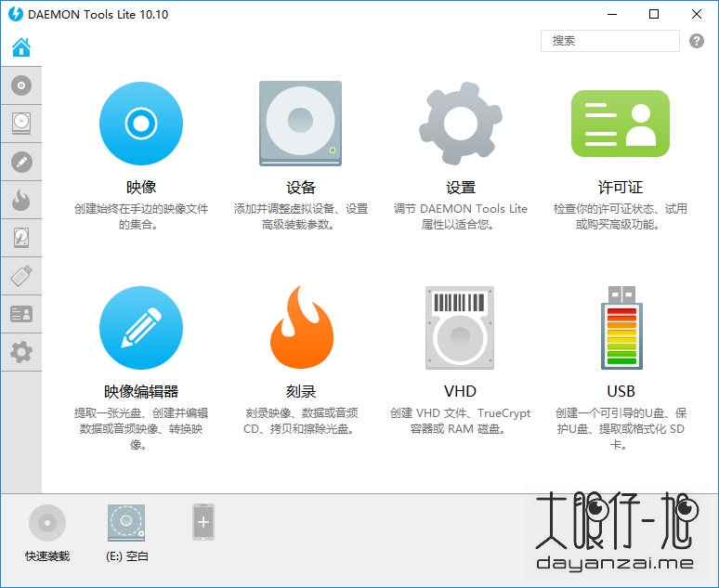Go to the Home page icon
The height and width of the screenshot is (588, 719).
coord(21,47)
